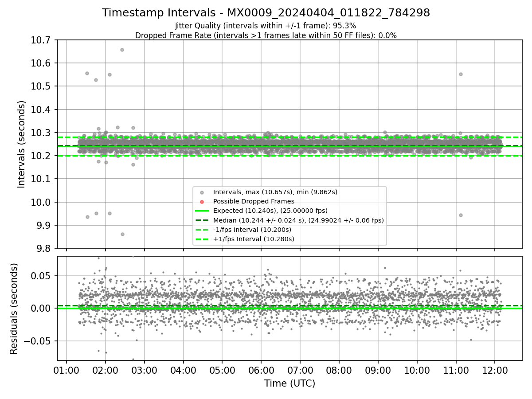
Task: Click the '10.0' tick label on the intervals axis
Action: coord(41,202)
